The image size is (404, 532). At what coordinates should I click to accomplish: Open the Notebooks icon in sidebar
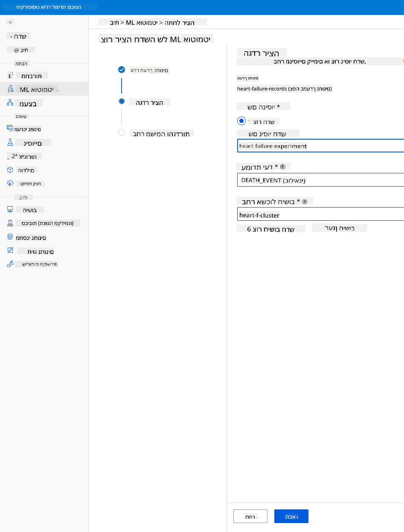(x=10, y=76)
